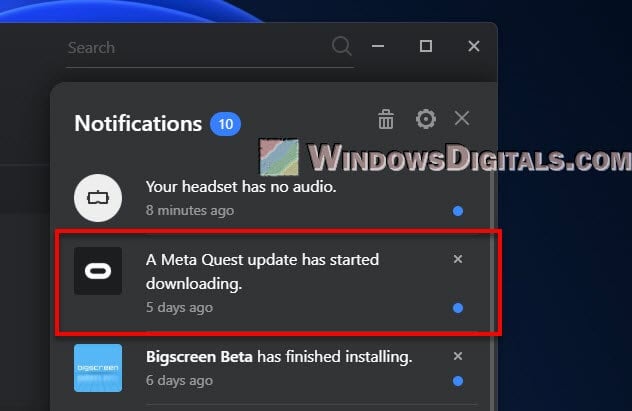
Task: Click unread dot on Meta Quest update notification
Action: click(458, 308)
